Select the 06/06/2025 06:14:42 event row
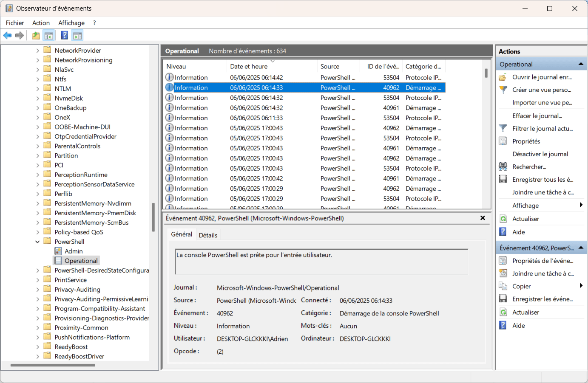Image resolution: width=588 pixels, height=383 pixels. click(x=304, y=78)
